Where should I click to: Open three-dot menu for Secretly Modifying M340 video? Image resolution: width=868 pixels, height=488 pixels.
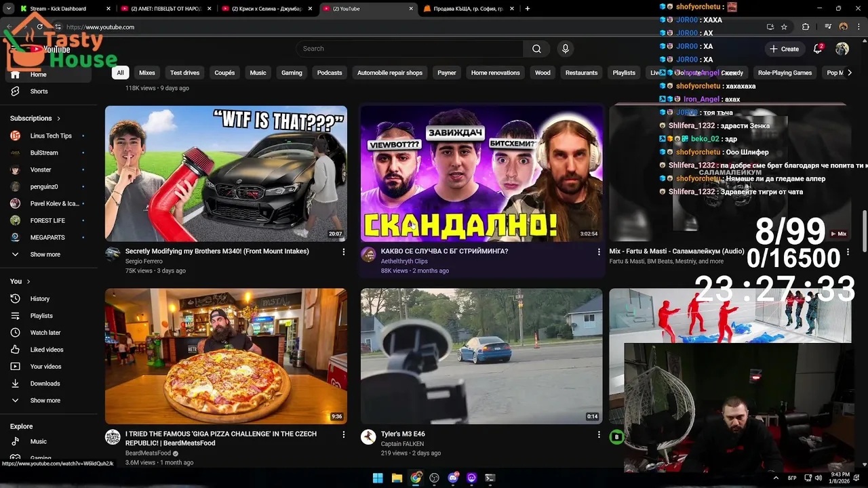point(343,251)
